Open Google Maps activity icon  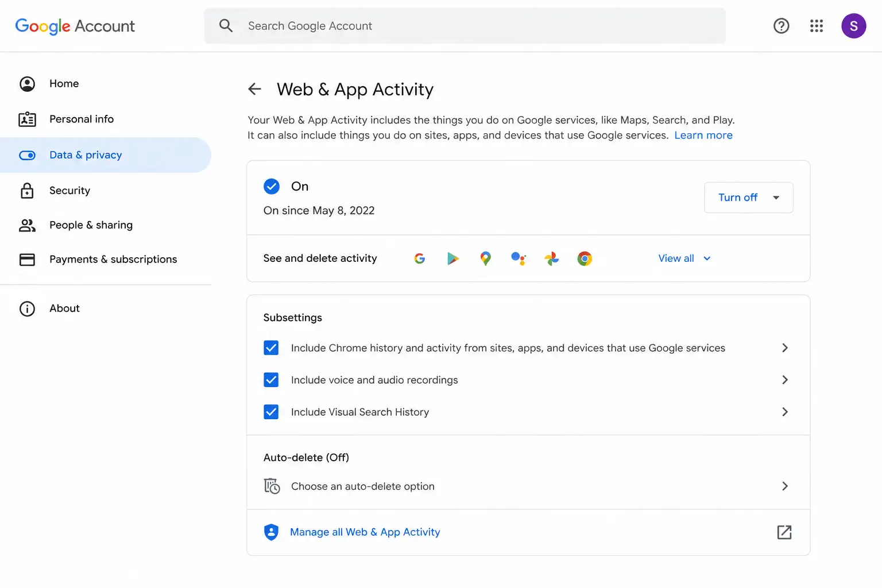pos(486,258)
